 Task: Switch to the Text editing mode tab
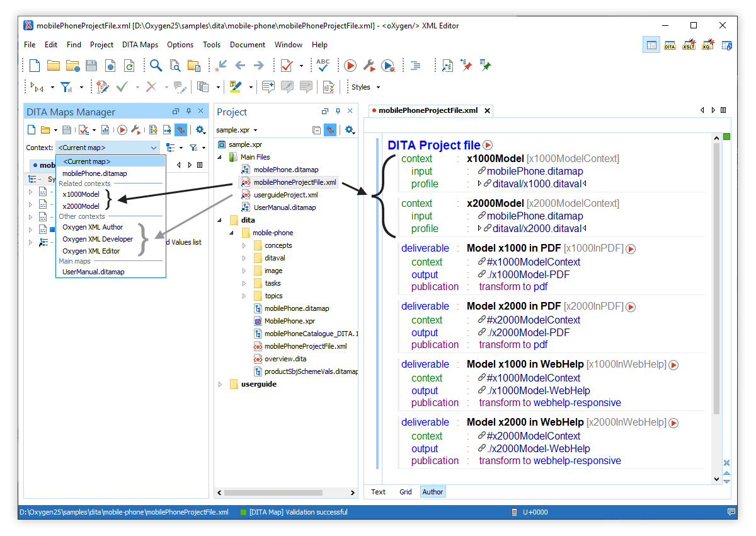pos(378,492)
